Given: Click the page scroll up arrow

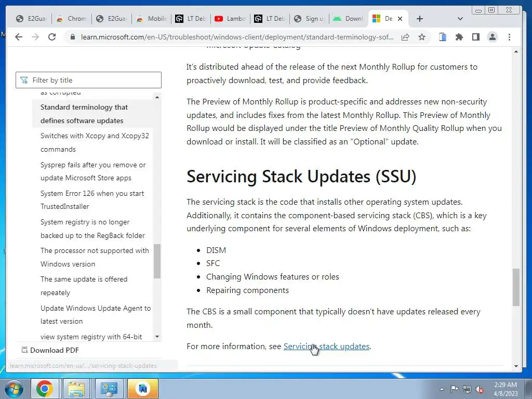Looking at the screenshot, I should coord(516,51).
